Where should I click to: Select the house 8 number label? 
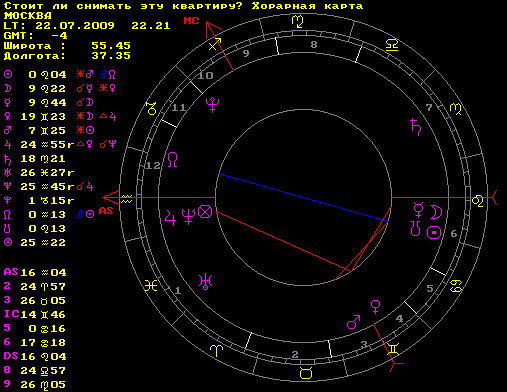click(314, 45)
